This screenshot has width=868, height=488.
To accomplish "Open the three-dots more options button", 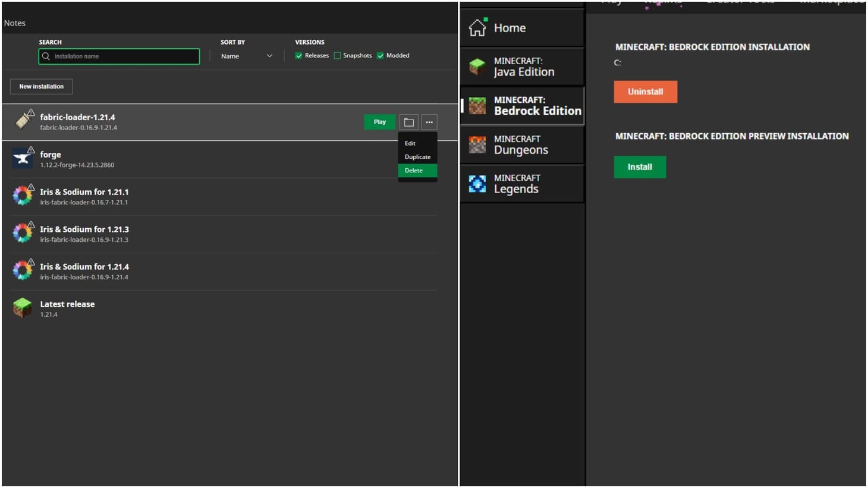I will 429,122.
